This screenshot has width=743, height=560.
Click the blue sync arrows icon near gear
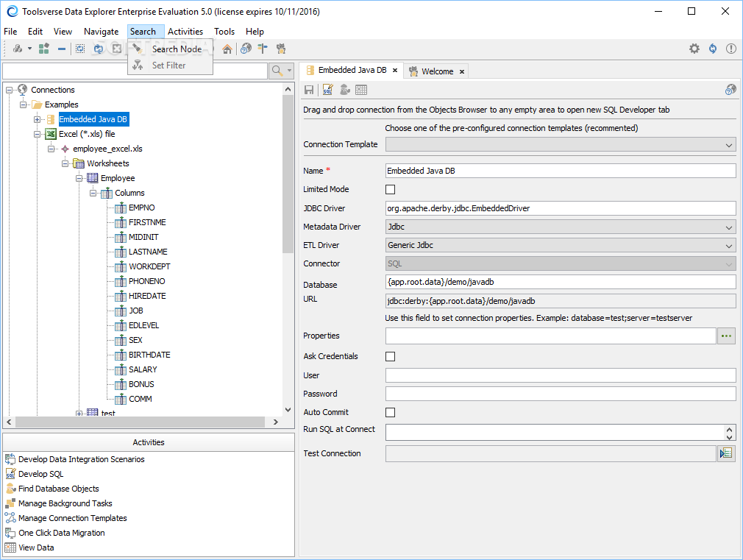pos(713,49)
